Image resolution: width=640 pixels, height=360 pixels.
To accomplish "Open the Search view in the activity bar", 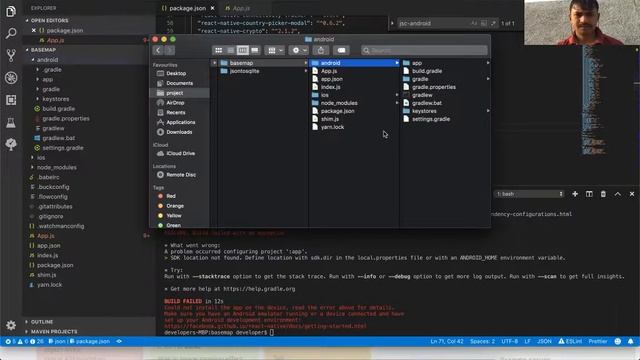I will (x=11, y=33).
